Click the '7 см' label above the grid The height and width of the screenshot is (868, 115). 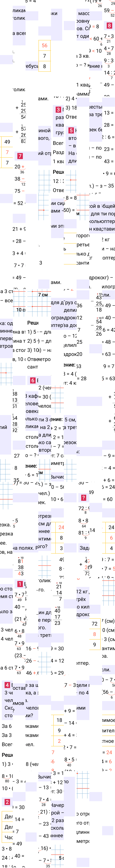coord(43,295)
